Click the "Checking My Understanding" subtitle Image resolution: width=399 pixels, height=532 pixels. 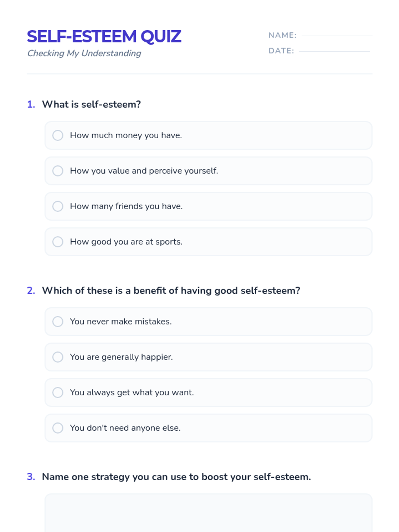[x=84, y=53]
